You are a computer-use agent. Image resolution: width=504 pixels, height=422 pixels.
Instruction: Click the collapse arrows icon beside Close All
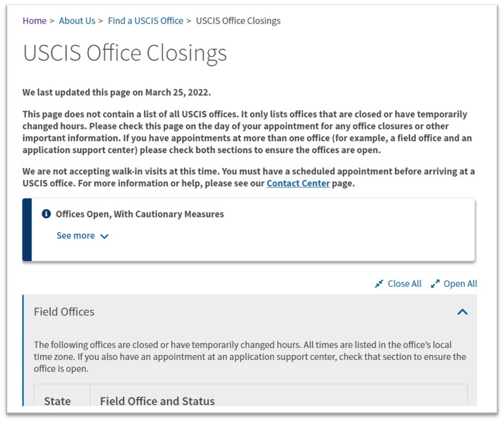click(380, 284)
